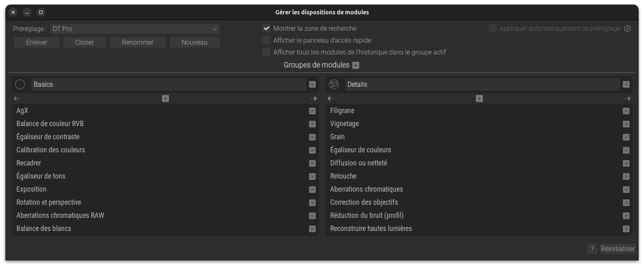Viewport: 644px width, 267px height.
Task: Move Details group left with arrow
Action: (x=331, y=99)
